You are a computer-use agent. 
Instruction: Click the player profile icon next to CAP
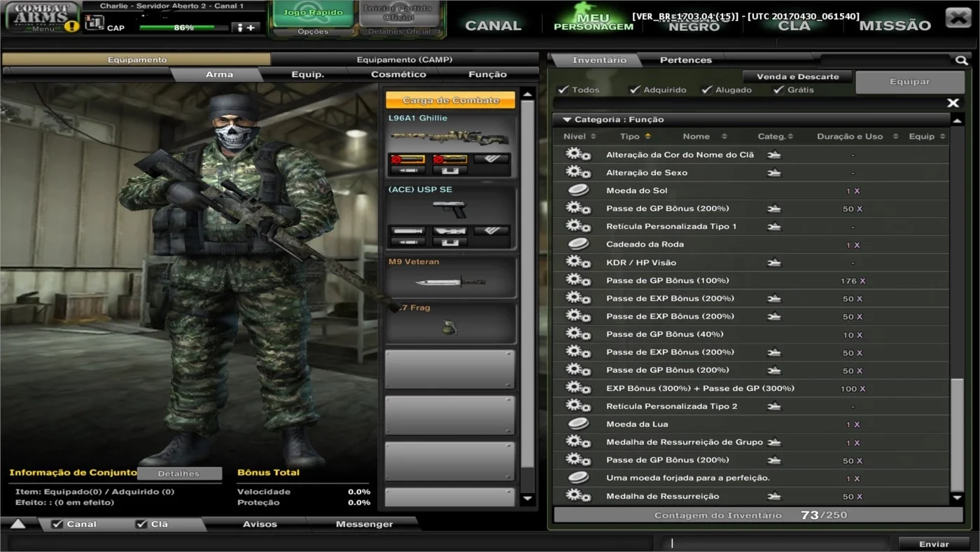[94, 23]
